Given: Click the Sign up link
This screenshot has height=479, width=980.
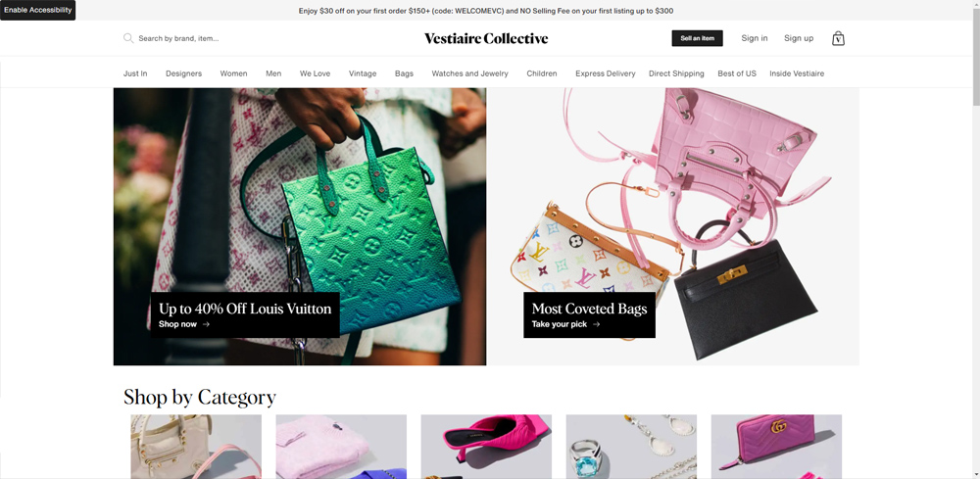Looking at the screenshot, I should pos(799,38).
